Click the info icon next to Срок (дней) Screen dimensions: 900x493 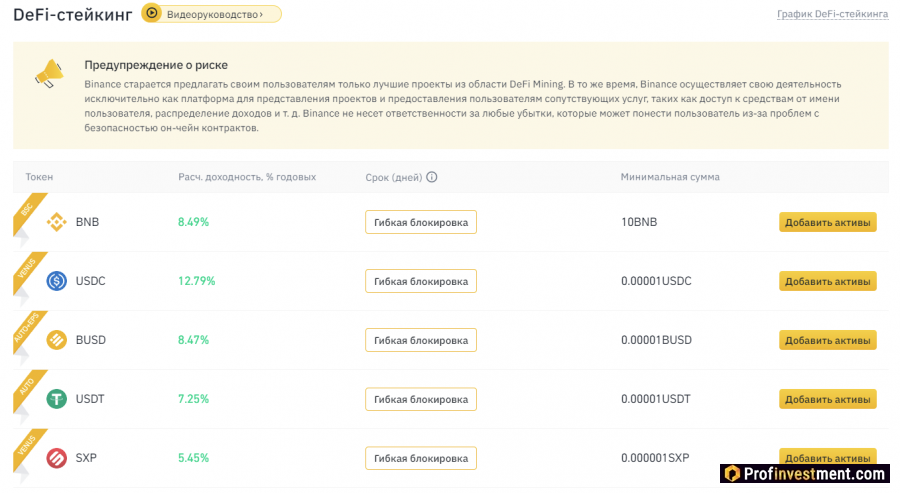click(x=432, y=177)
